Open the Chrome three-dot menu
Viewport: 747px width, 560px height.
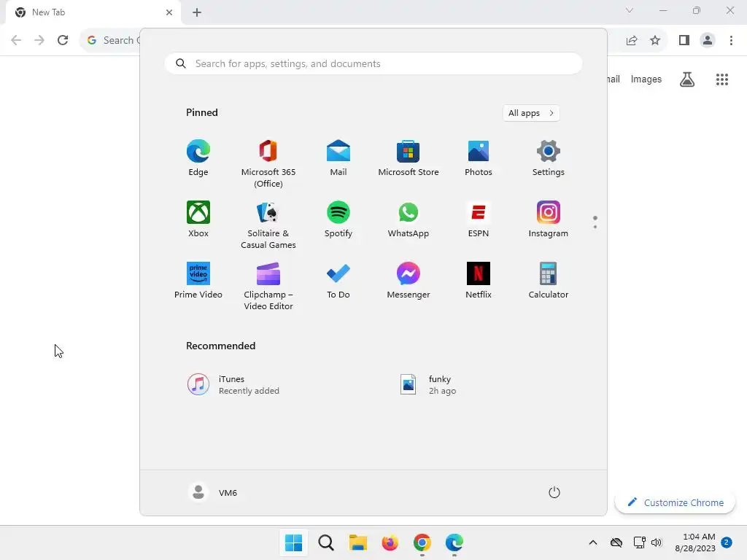pos(731,41)
